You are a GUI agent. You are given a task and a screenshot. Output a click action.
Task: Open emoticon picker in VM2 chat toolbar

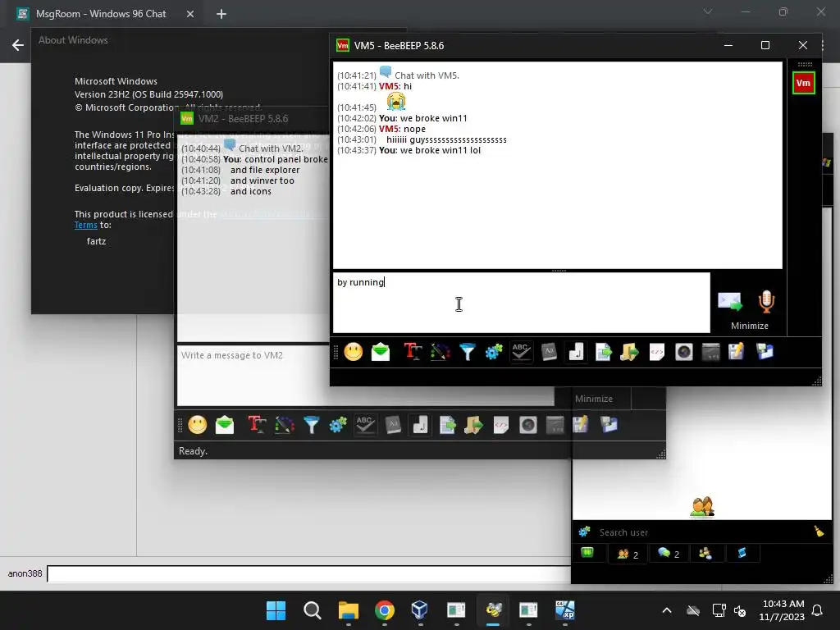point(197,425)
